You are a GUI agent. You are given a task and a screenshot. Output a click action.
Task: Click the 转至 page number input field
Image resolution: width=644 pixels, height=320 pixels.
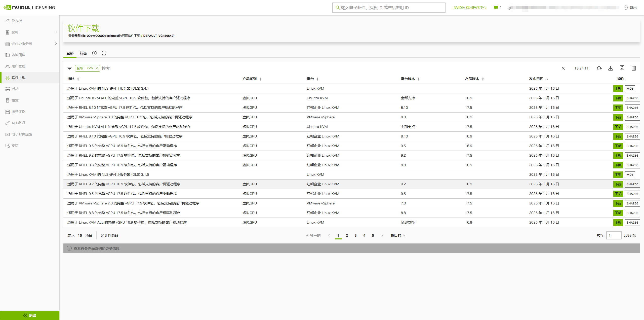614,235
